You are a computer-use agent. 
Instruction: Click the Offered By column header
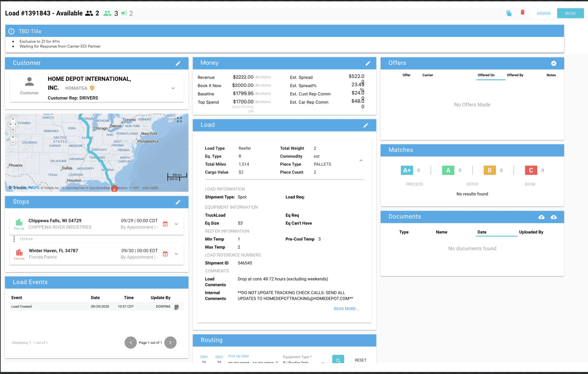click(515, 75)
